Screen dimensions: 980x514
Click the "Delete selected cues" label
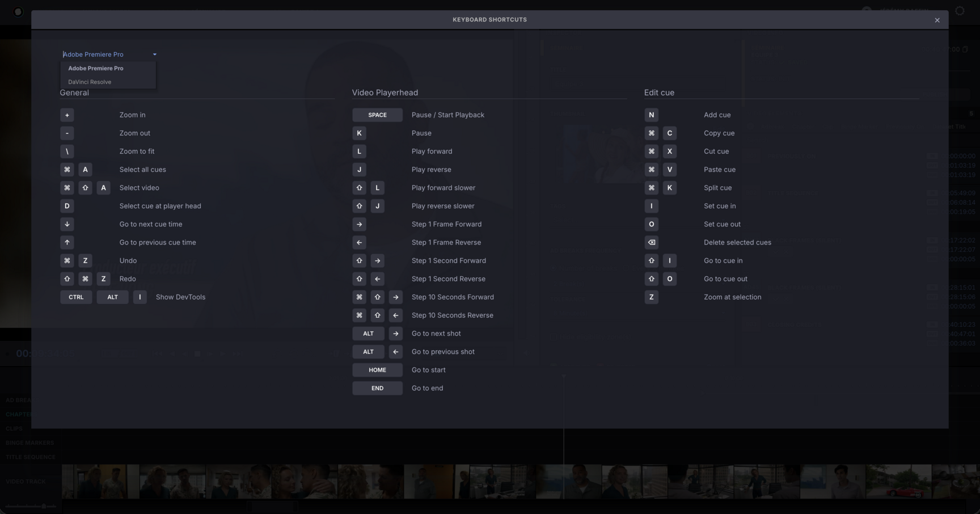[x=737, y=242]
